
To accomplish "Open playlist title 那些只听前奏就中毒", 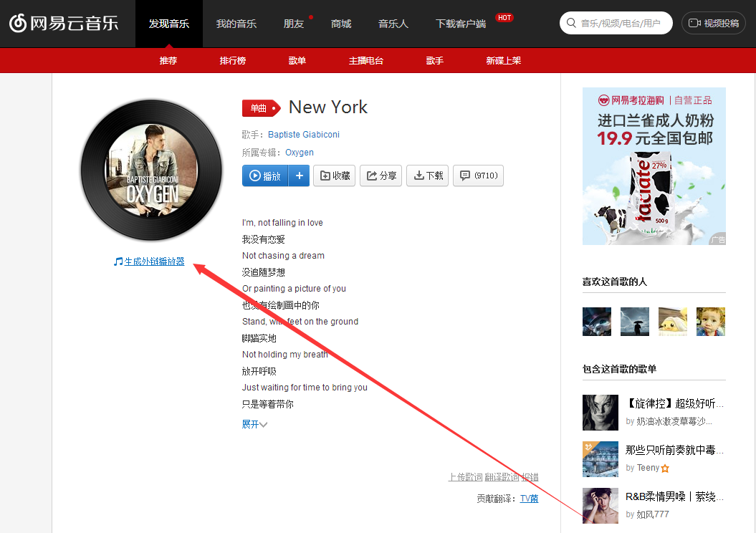I will click(674, 450).
